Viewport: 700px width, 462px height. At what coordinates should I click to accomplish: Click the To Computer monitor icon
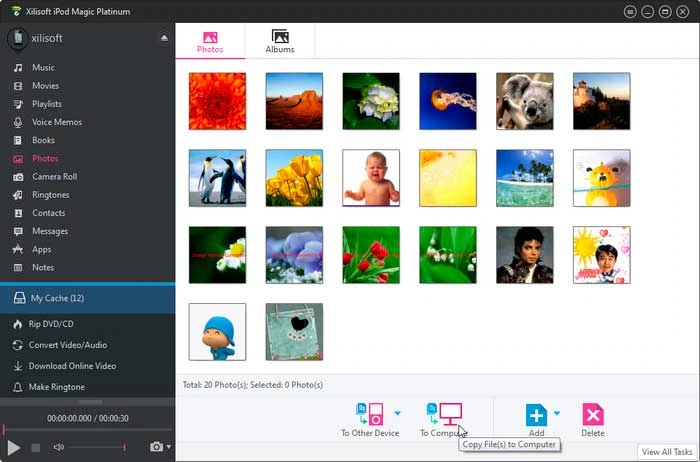coord(444,413)
